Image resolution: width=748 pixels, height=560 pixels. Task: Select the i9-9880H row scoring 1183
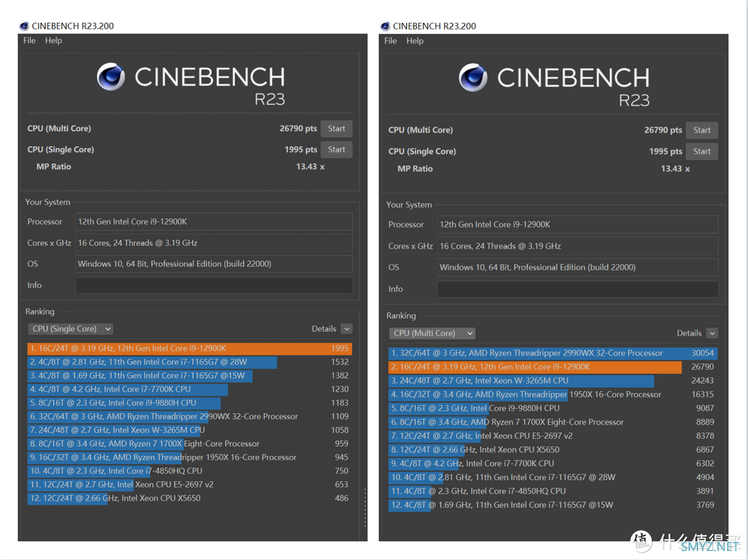click(x=190, y=403)
